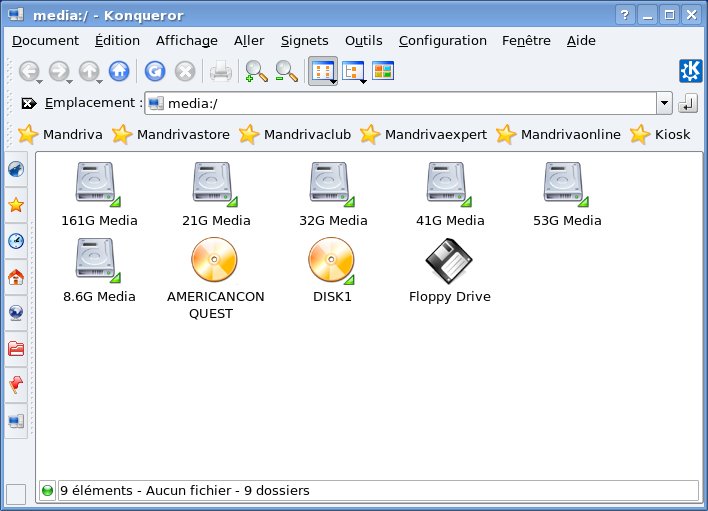Open the icon view mode dropdown arrow

pyautogui.click(x=333, y=82)
